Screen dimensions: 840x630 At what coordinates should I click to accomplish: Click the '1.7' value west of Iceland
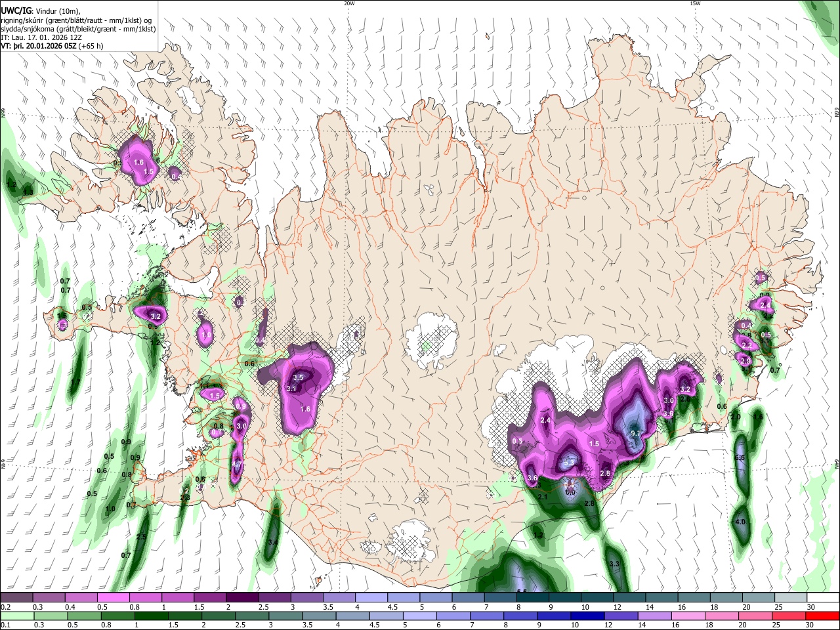pos(75,382)
